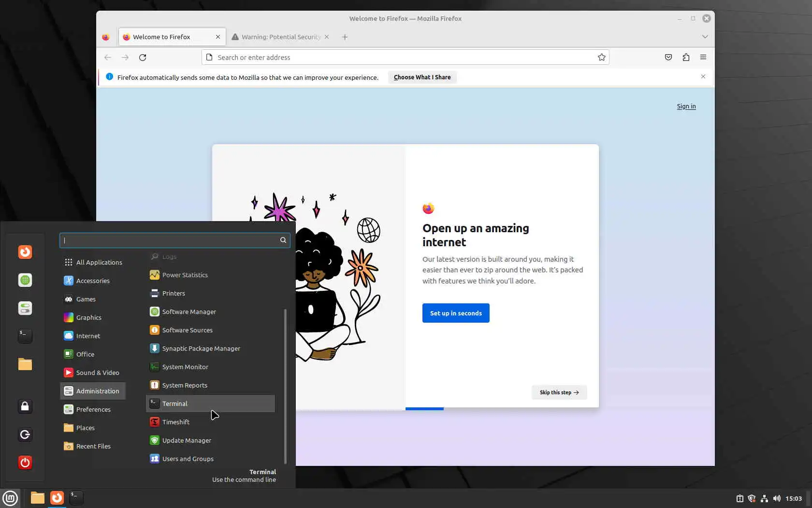Select Preferences category
This screenshot has width=812, height=508.
click(93, 409)
